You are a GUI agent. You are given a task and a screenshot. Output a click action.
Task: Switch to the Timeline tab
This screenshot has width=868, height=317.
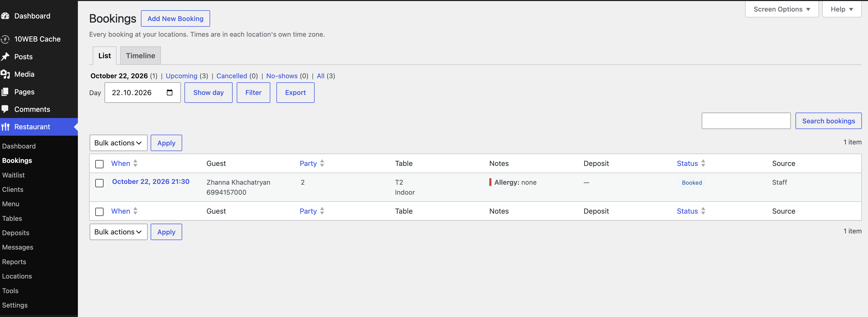coord(140,56)
